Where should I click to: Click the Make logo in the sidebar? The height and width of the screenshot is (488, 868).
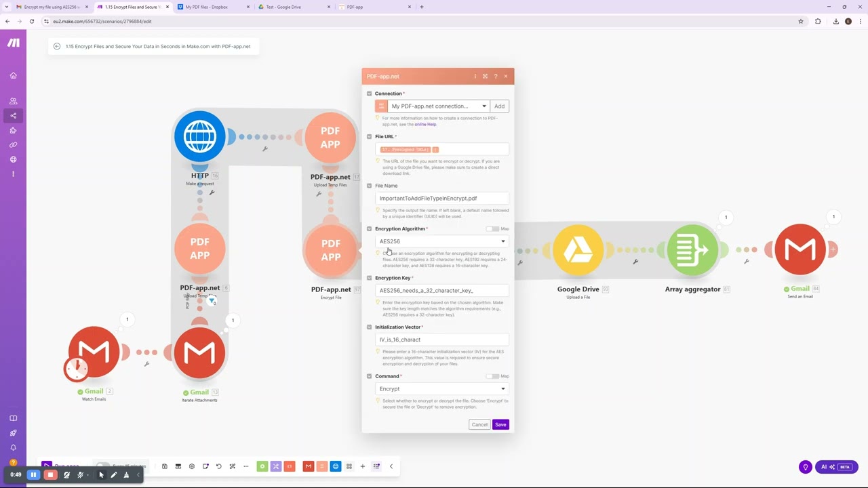tap(13, 43)
